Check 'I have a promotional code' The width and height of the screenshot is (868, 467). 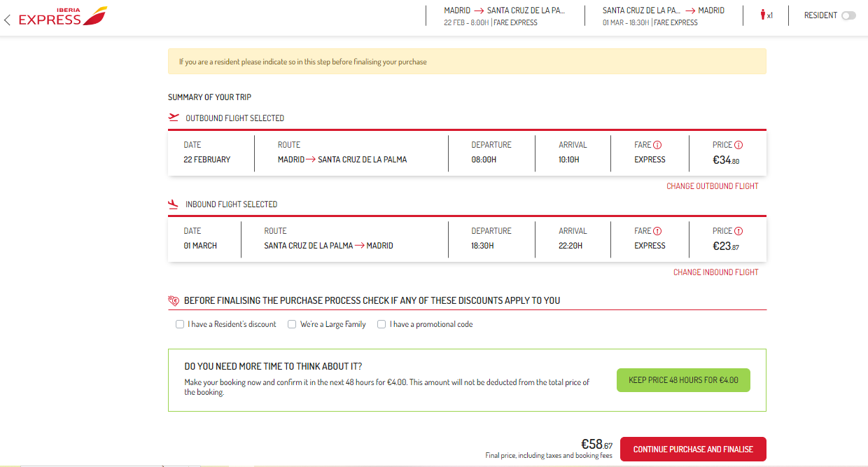point(381,324)
